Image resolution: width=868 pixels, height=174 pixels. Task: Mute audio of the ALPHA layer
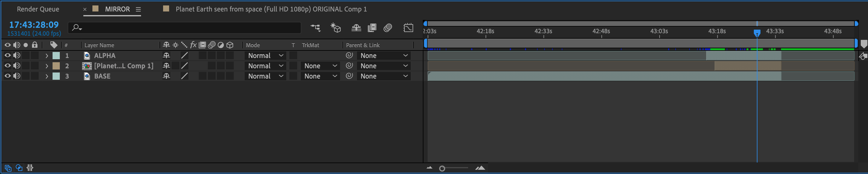[x=17, y=55]
